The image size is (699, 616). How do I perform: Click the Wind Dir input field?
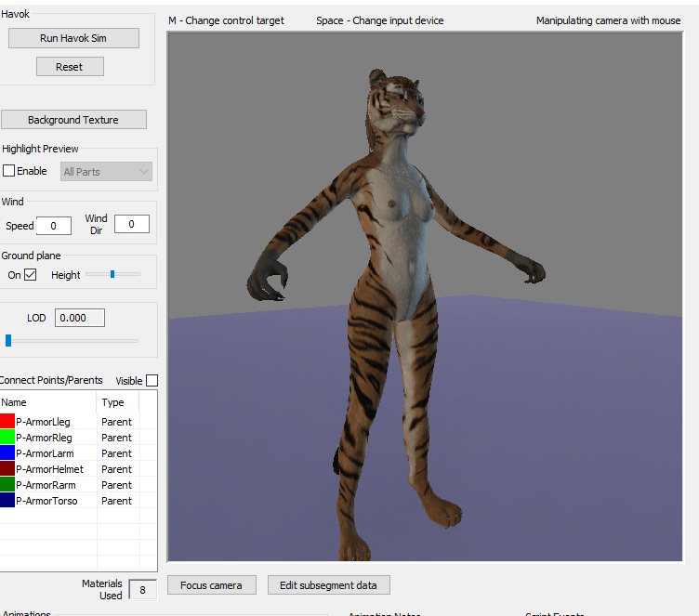(131, 224)
